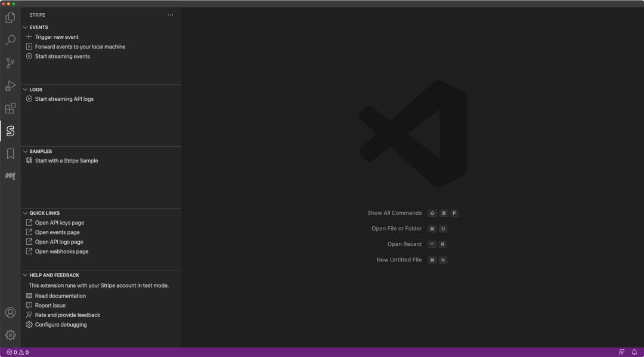The image size is (644, 357).
Task: Open the Source Control view icon
Action: 10,63
